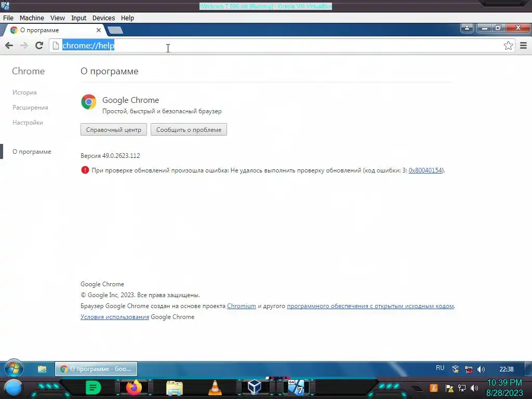Image resolution: width=532 pixels, height=399 pixels.
Task: Open VirtualBox View menu
Action: pyautogui.click(x=57, y=18)
